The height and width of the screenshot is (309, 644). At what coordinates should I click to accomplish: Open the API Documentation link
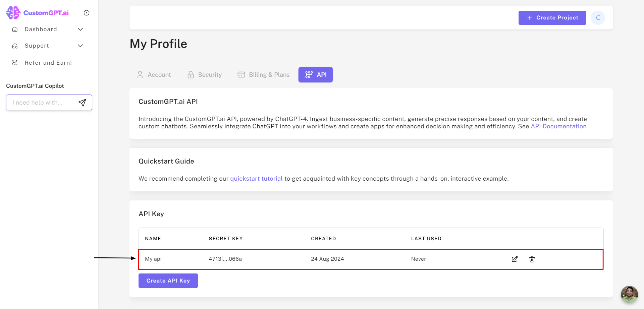pos(558,126)
